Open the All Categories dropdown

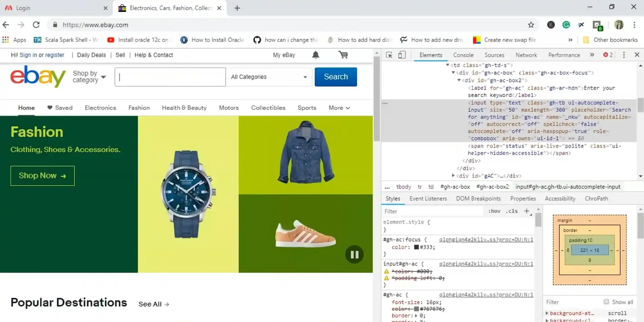pyautogui.click(x=269, y=77)
